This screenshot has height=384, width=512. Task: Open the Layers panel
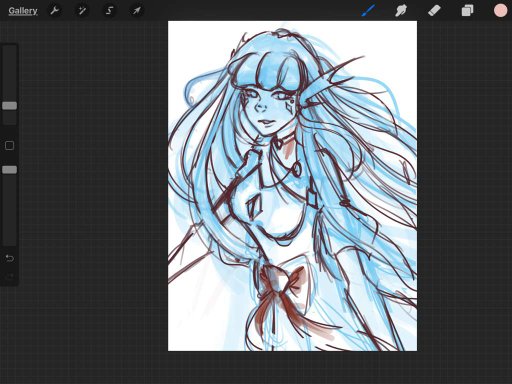pyautogui.click(x=467, y=10)
